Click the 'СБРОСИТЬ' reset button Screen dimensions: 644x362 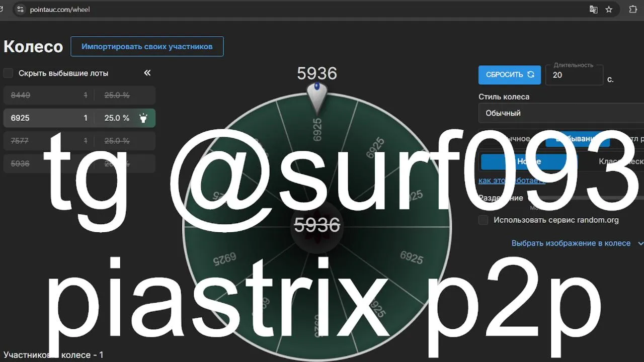coord(510,74)
